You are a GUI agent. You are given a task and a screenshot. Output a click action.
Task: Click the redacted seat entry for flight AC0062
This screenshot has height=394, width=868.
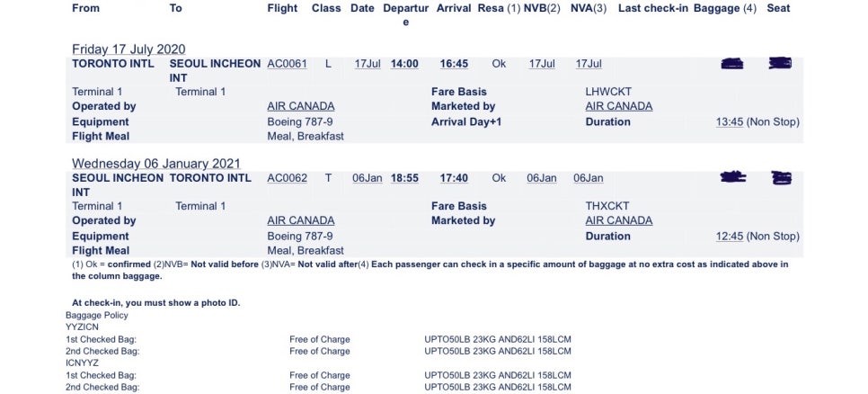pyautogui.click(x=781, y=178)
